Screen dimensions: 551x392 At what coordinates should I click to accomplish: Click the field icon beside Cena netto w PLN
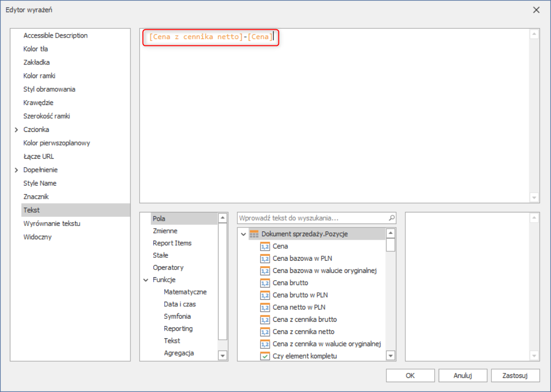point(265,308)
